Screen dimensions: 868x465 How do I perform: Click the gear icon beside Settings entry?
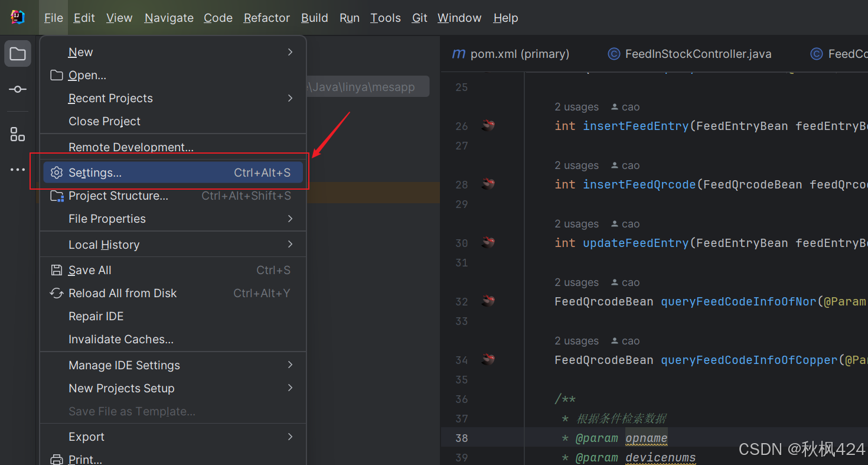click(56, 173)
